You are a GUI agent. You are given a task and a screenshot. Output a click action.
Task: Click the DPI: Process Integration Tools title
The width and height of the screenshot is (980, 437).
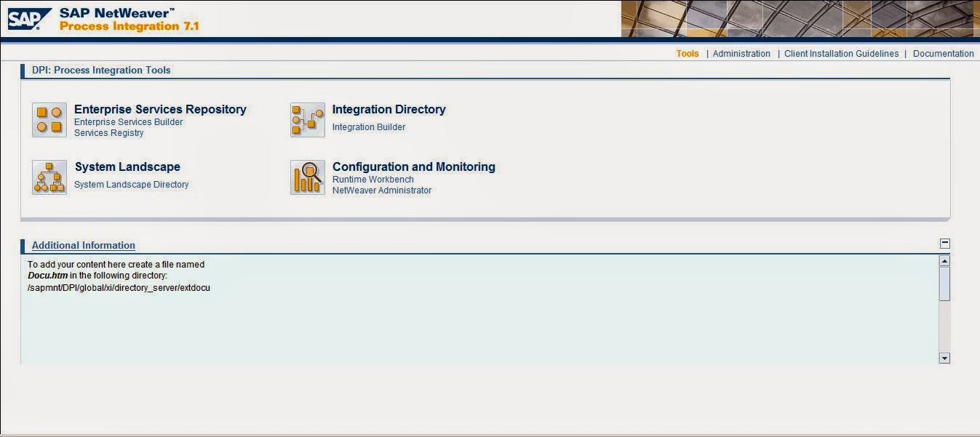coord(101,71)
